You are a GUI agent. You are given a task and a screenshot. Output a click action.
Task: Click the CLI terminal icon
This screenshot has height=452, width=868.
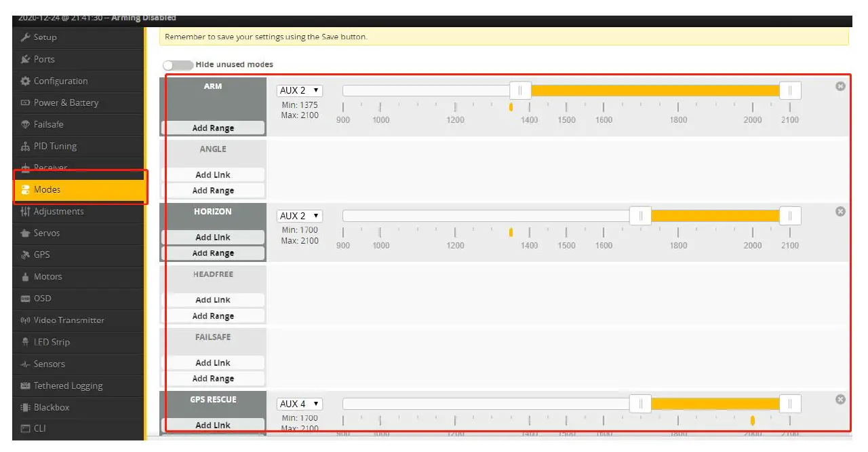coord(26,428)
